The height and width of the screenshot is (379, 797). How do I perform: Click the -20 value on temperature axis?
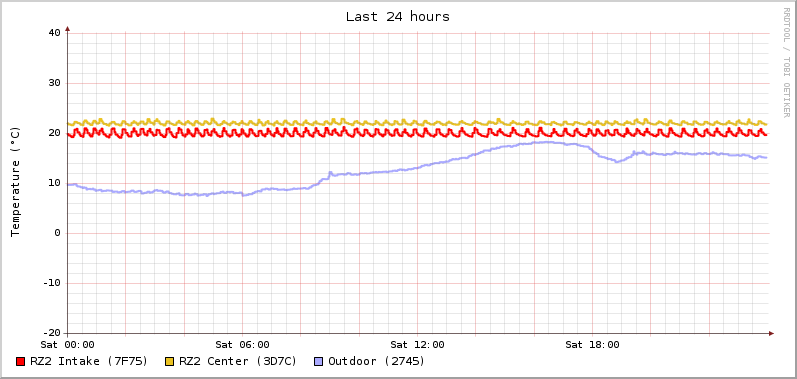click(51, 333)
